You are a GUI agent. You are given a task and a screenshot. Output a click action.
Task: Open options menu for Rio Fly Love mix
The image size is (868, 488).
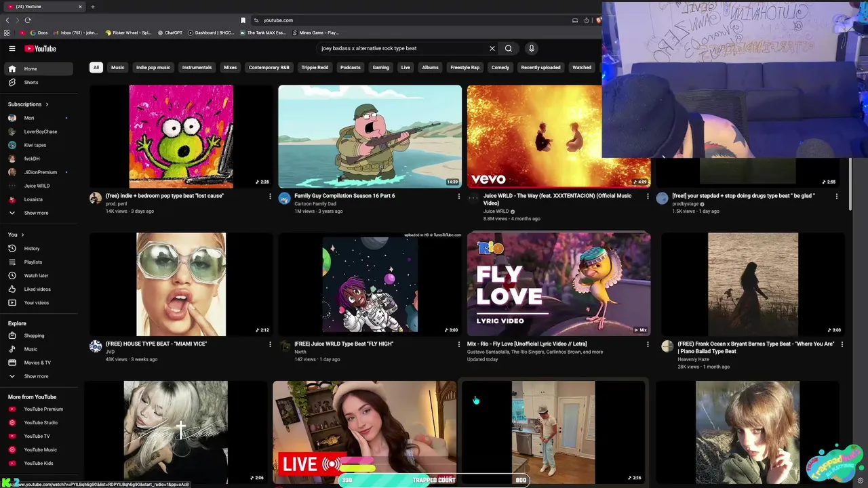648,344
